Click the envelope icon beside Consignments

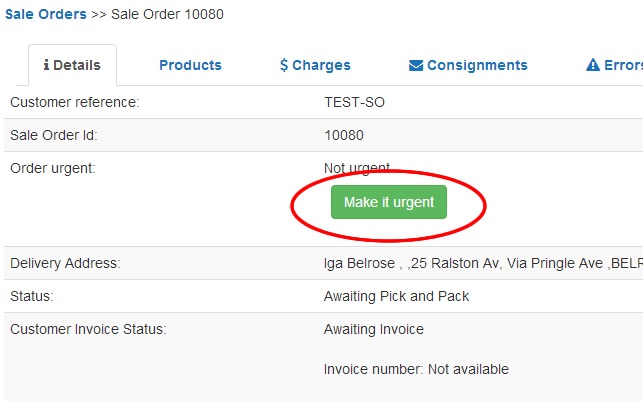pos(416,65)
